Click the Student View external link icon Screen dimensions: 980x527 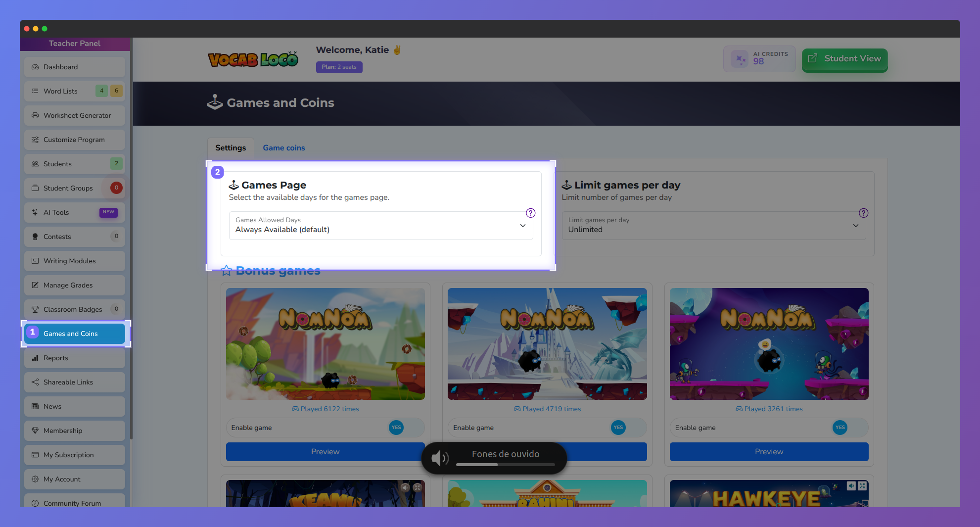coord(812,58)
